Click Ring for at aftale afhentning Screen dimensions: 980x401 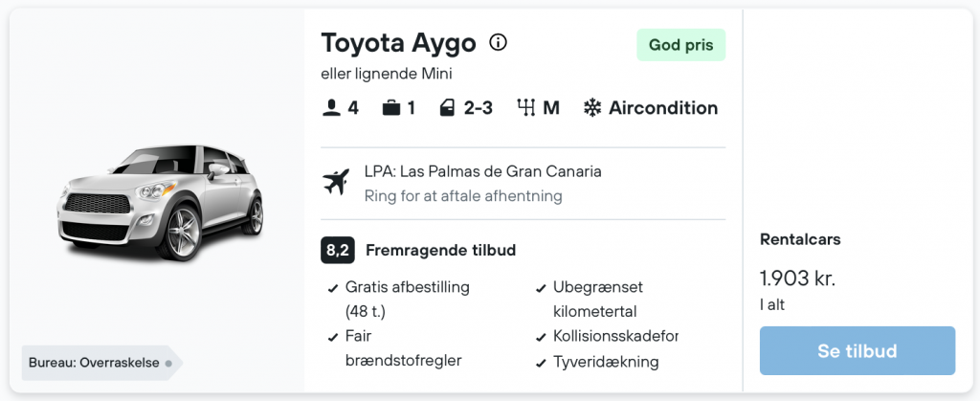(463, 196)
